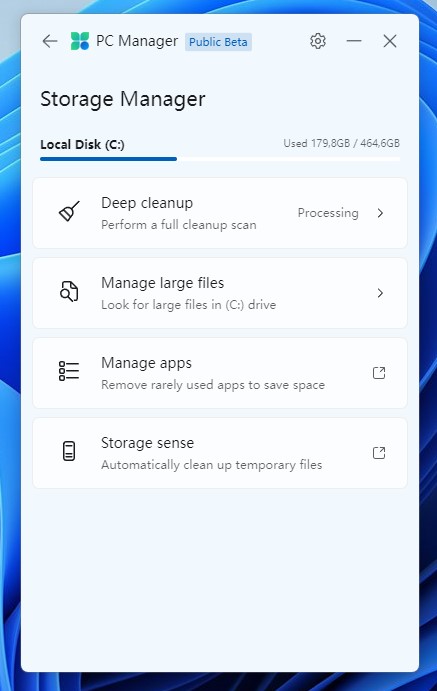Open Deep cleanup title
Screen dimensions: 437x691
click(x=147, y=203)
